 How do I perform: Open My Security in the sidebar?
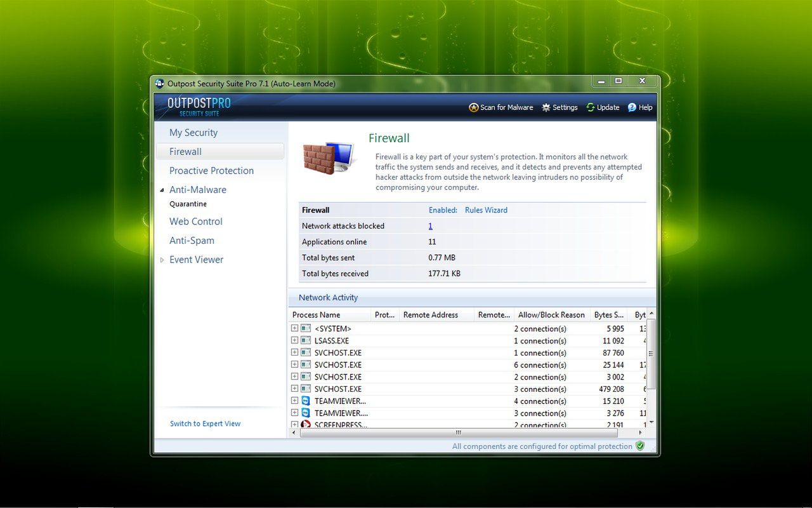193,133
